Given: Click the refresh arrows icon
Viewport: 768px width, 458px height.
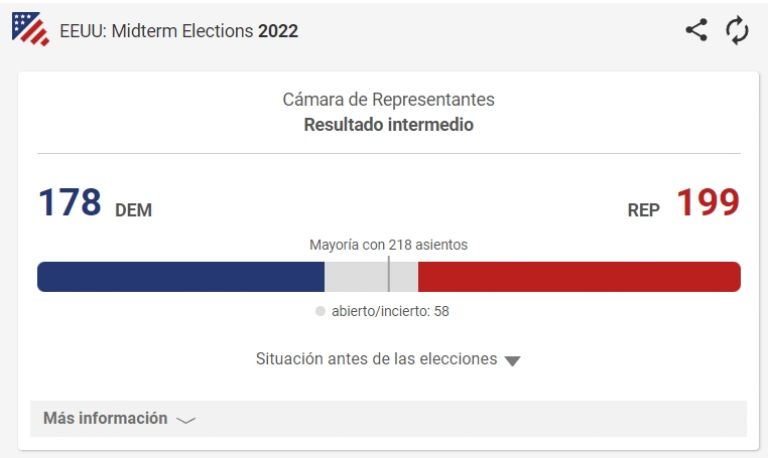Looking at the screenshot, I should pyautogui.click(x=737, y=30).
